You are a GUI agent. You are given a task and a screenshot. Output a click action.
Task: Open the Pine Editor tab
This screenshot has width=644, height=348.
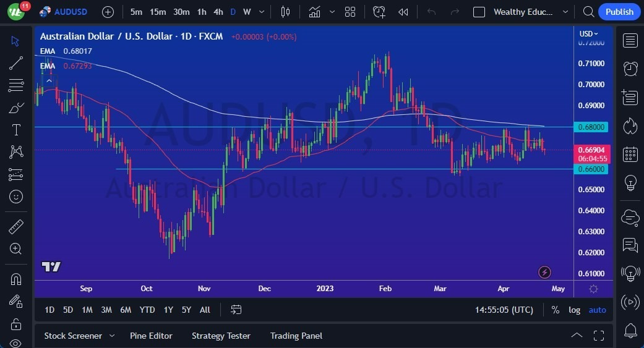point(151,336)
